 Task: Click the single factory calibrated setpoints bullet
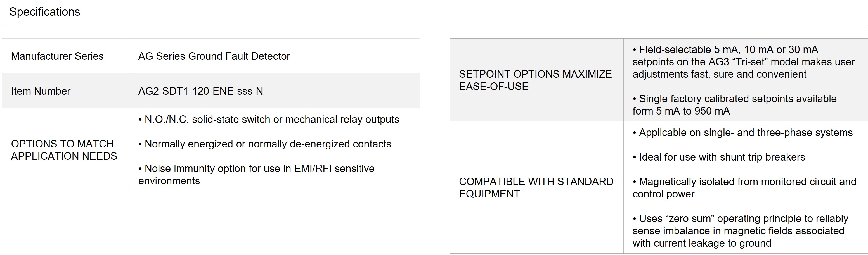(735, 99)
